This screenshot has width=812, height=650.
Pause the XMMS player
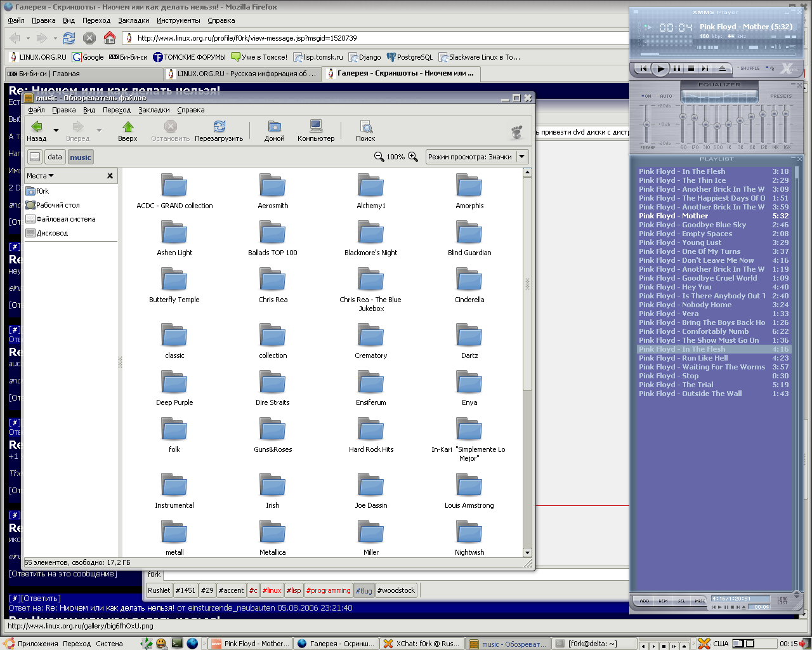click(x=677, y=69)
